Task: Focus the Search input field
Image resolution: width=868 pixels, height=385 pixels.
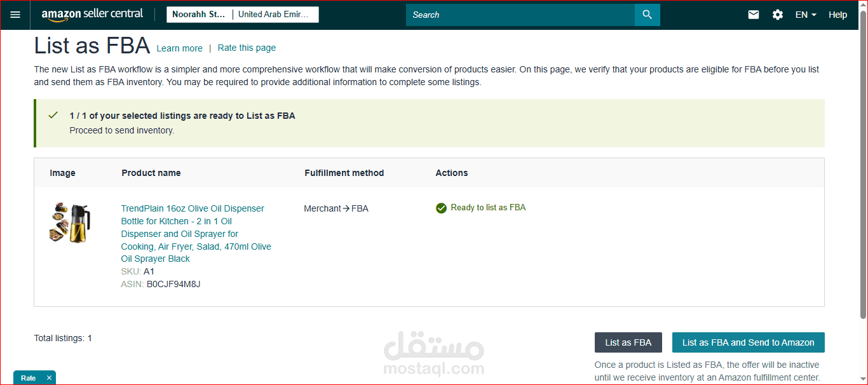Action: [x=520, y=15]
